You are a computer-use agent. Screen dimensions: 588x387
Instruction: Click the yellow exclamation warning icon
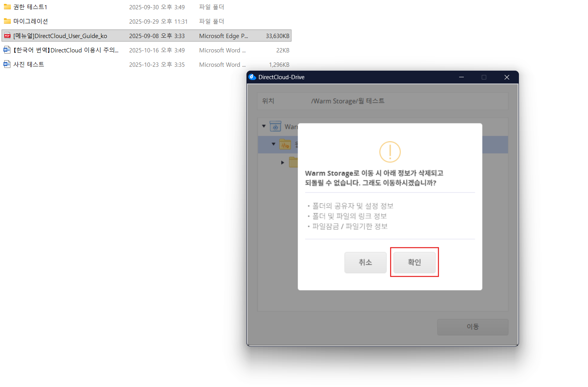[390, 152]
